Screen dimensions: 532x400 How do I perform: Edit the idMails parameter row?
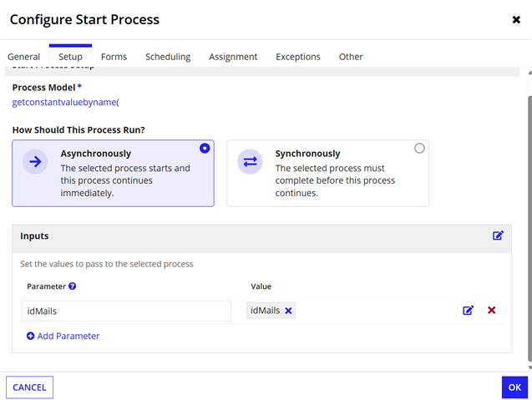469,311
